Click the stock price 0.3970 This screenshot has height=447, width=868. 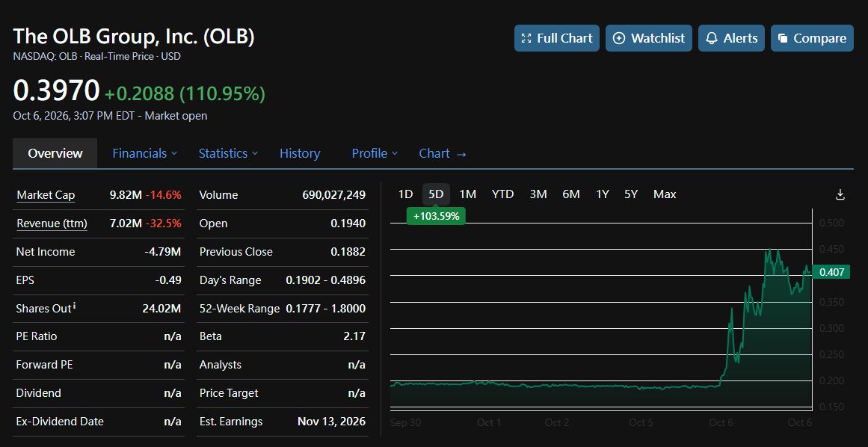point(57,90)
